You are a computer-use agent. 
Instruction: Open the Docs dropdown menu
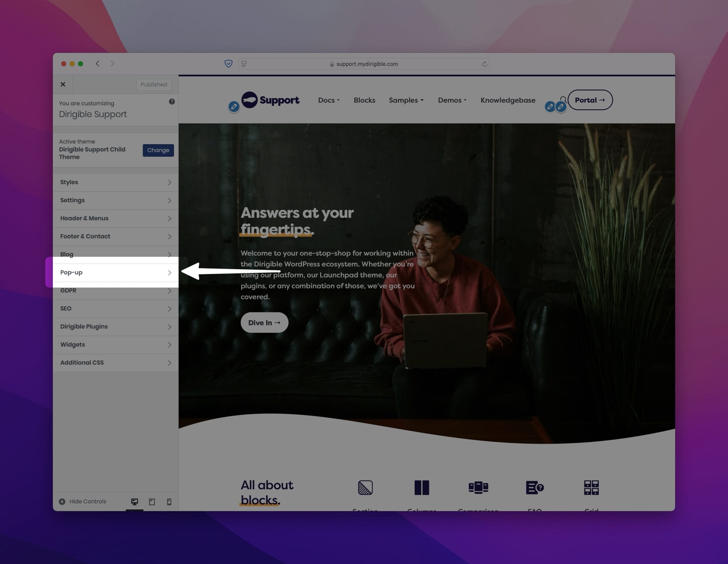point(329,100)
